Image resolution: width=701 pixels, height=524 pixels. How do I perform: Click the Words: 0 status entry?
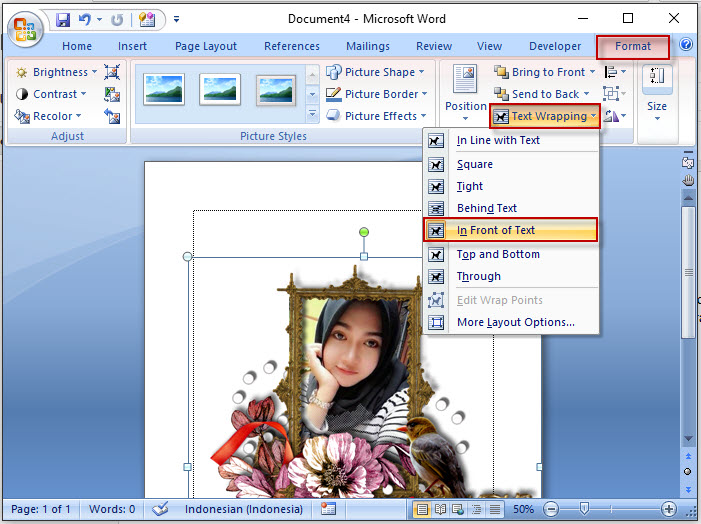click(112, 509)
